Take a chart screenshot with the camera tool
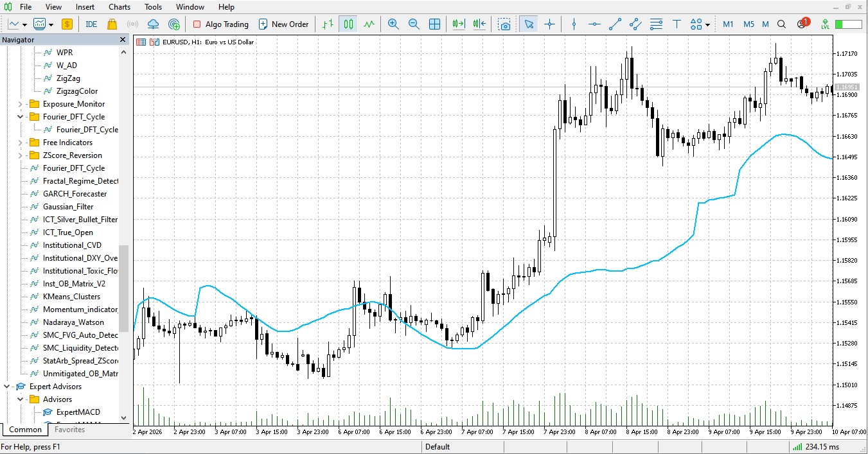 pos(505,24)
